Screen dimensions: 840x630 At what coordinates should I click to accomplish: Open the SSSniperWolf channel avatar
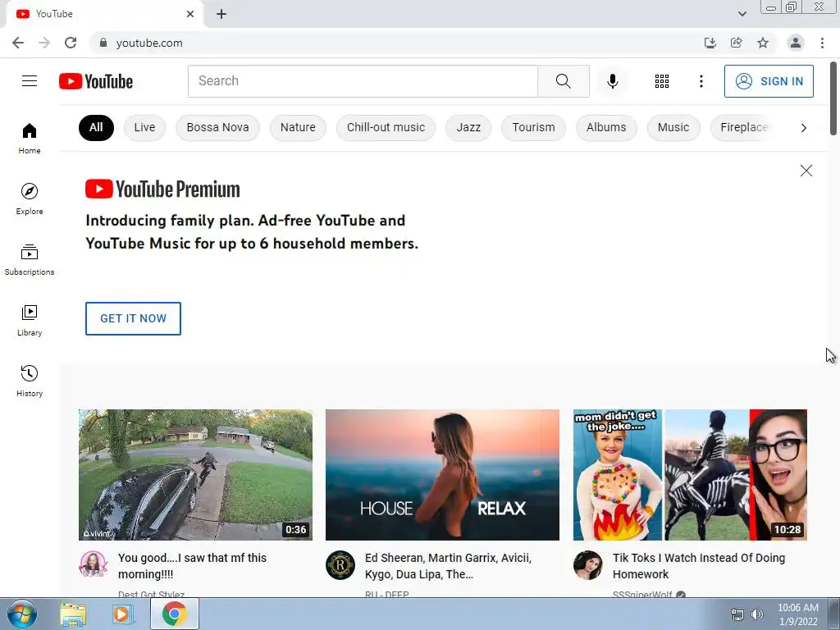coord(587,564)
